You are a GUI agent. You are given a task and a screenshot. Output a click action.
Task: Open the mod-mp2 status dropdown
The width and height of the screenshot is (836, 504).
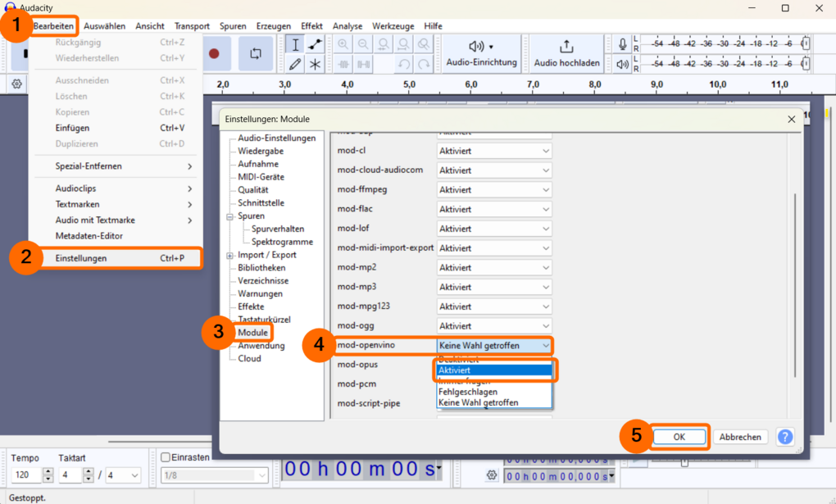pyautogui.click(x=494, y=268)
